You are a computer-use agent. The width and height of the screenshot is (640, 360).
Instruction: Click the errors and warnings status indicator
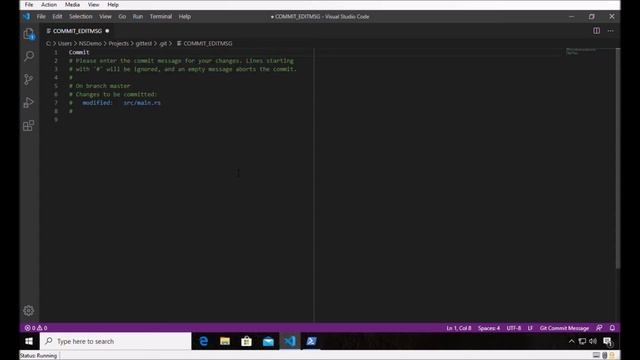pyautogui.click(x=36, y=328)
